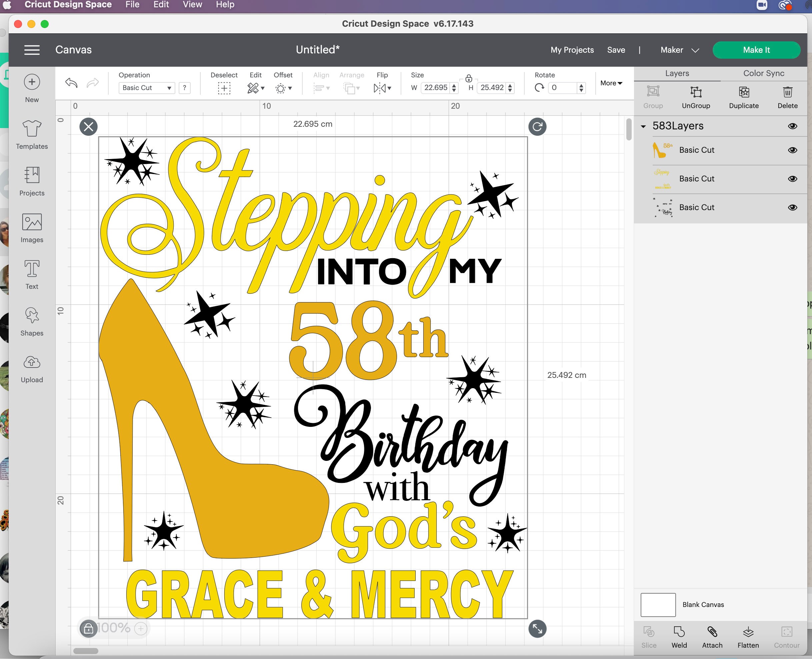Screen dimensions: 812x659
Task: Open the Edit dropdown
Action: coord(256,88)
